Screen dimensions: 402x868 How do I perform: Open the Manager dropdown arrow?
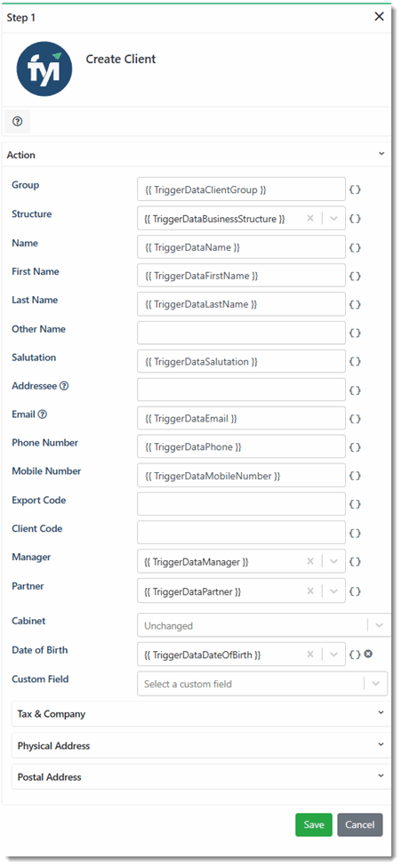334,562
